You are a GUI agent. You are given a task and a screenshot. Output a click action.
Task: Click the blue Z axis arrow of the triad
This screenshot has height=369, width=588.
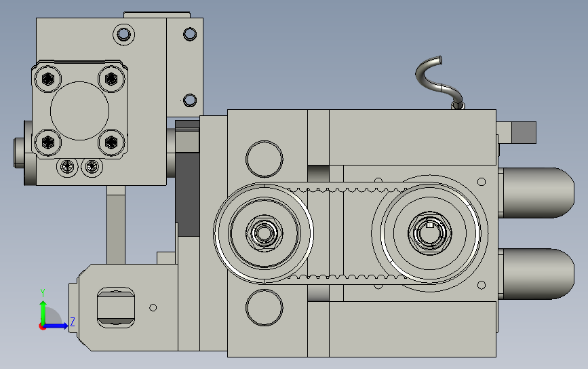[x=56, y=326]
